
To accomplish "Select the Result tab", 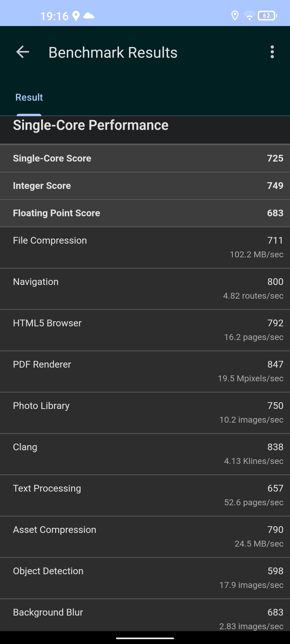I will point(29,97).
